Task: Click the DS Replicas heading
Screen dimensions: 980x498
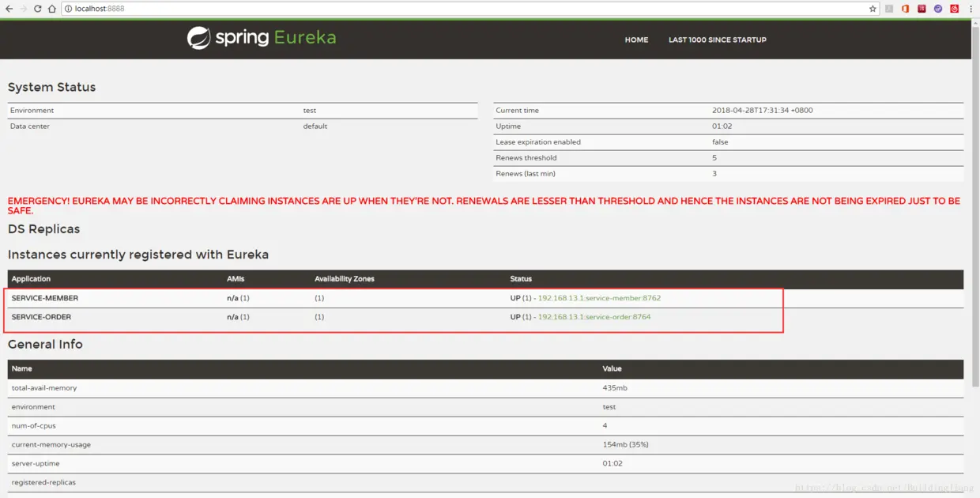Action: [x=44, y=229]
